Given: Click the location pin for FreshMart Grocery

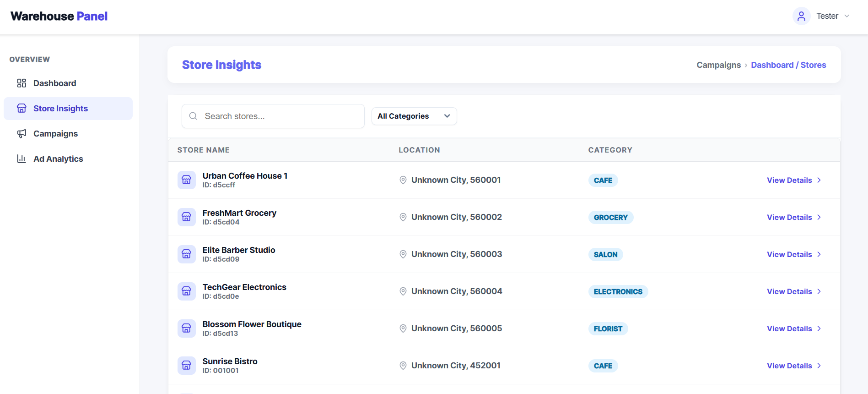Looking at the screenshot, I should click(403, 217).
